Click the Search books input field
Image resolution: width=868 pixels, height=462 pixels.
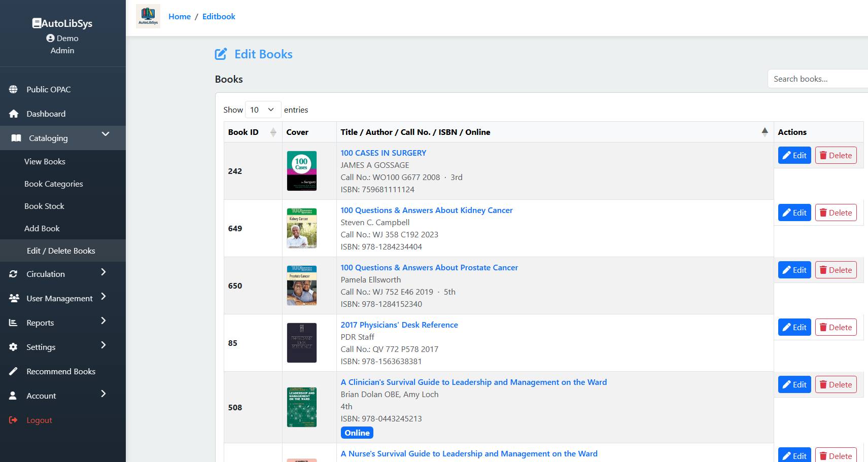click(x=817, y=79)
